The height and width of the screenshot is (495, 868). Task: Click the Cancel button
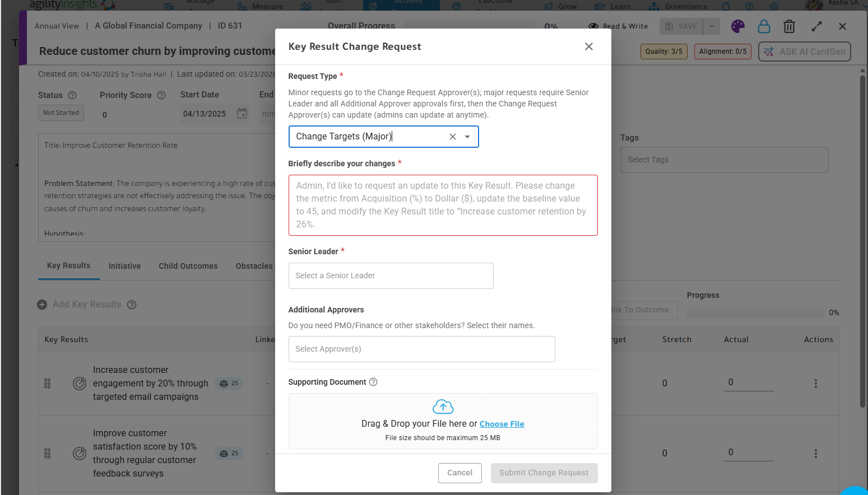[x=459, y=473]
